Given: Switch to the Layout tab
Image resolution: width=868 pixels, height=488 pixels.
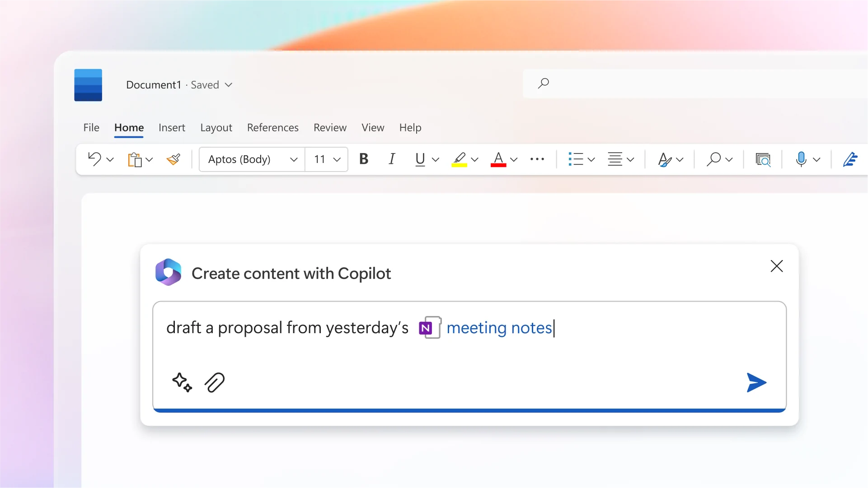Looking at the screenshot, I should click(x=216, y=128).
